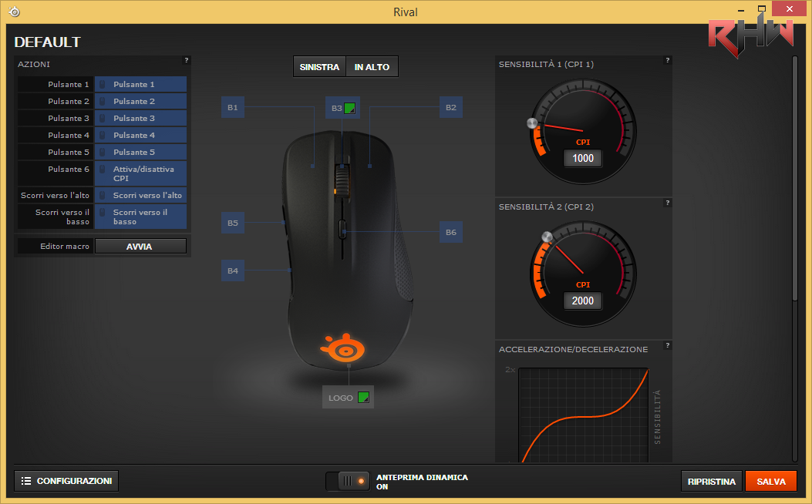Click the CPI 2 value field showing 2000
This screenshot has height=504, width=812.
click(583, 301)
